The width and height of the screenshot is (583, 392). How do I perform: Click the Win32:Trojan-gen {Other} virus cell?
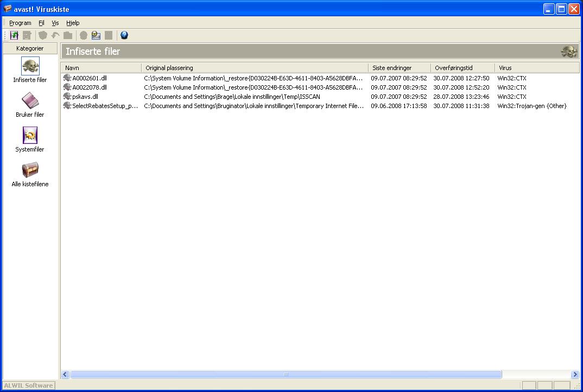coord(532,106)
